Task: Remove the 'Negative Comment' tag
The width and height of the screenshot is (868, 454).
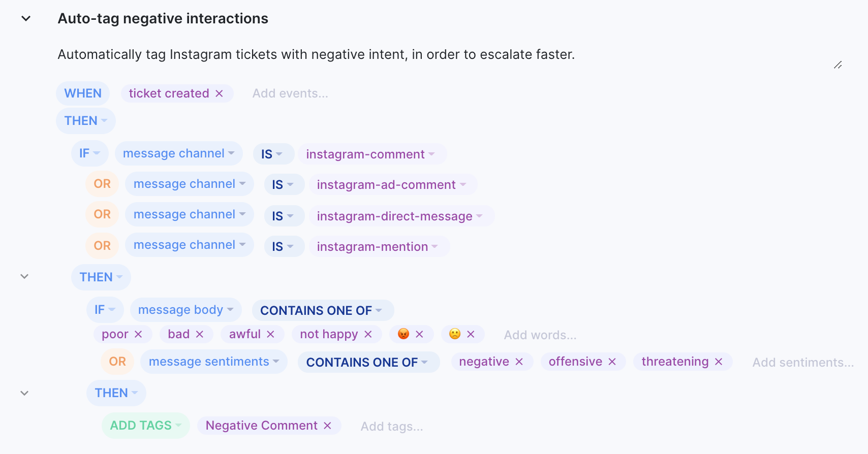Action: coord(327,426)
